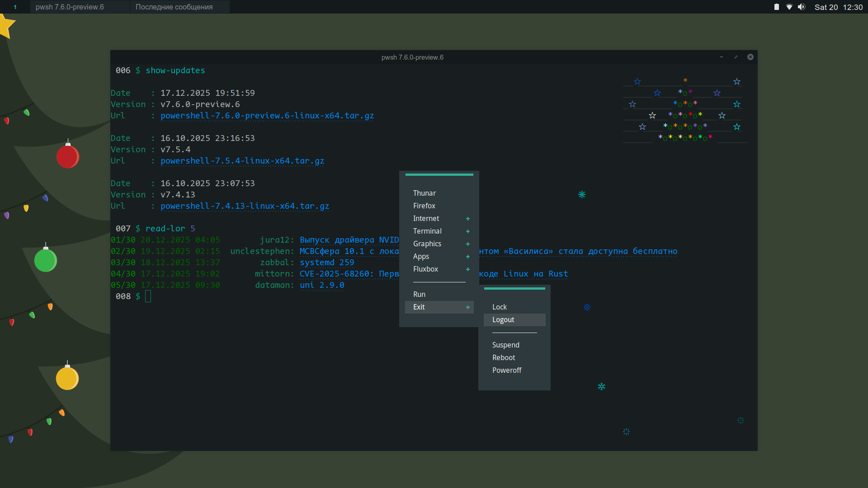The image size is (868, 488).
Task: Select Logout in Exit submenu
Action: [x=504, y=319]
